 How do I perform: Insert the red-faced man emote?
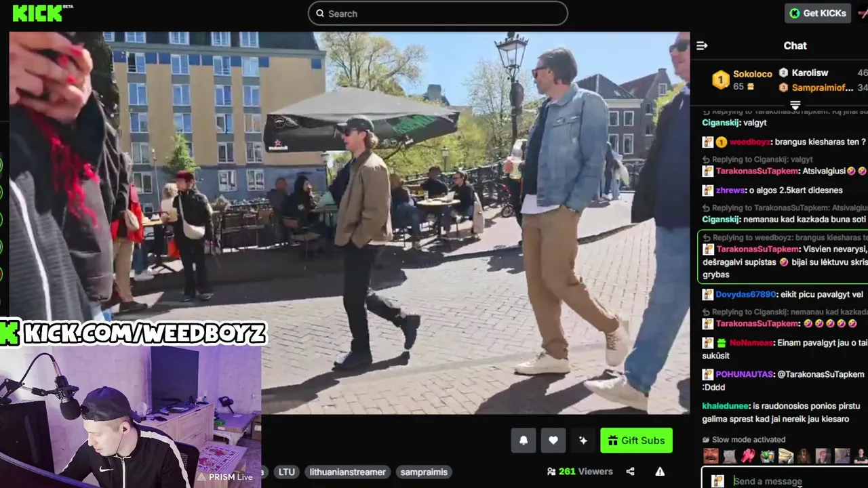pyautogui.click(x=823, y=456)
